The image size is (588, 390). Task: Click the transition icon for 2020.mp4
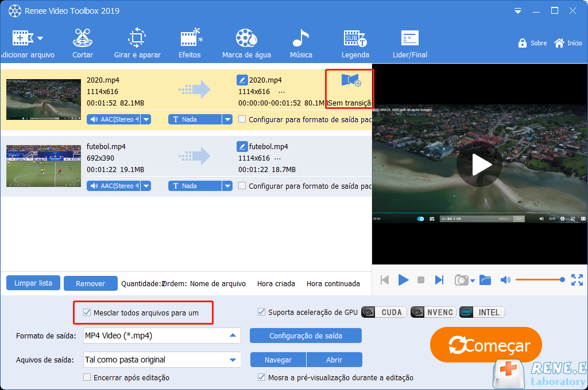pyautogui.click(x=350, y=81)
